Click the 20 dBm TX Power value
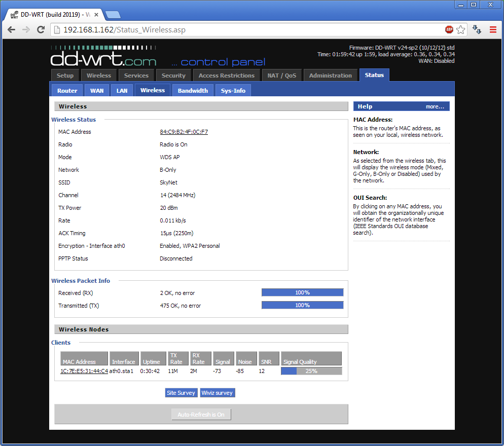The width and height of the screenshot is (504, 446). (x=169, y=208)
